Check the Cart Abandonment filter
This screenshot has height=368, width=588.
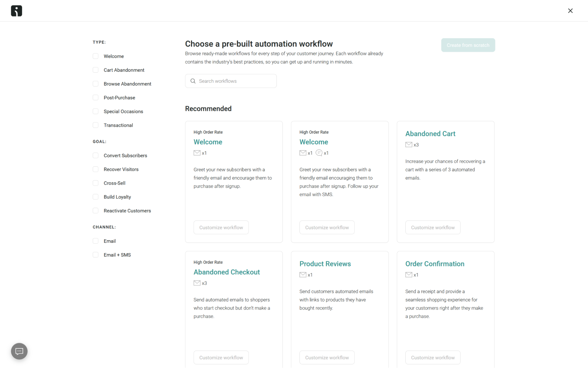pyautogui.click(x=95, y=70)
